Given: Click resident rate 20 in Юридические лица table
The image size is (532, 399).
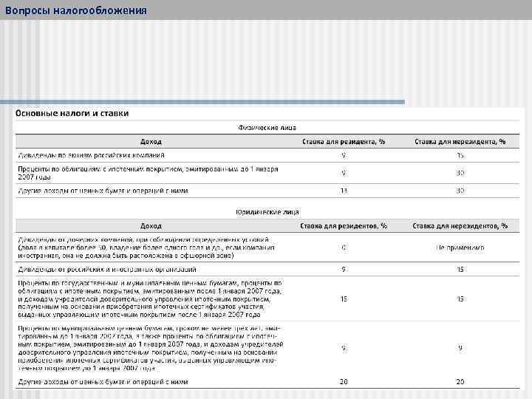Looking at the screenshot, I should tap(344, 382).
